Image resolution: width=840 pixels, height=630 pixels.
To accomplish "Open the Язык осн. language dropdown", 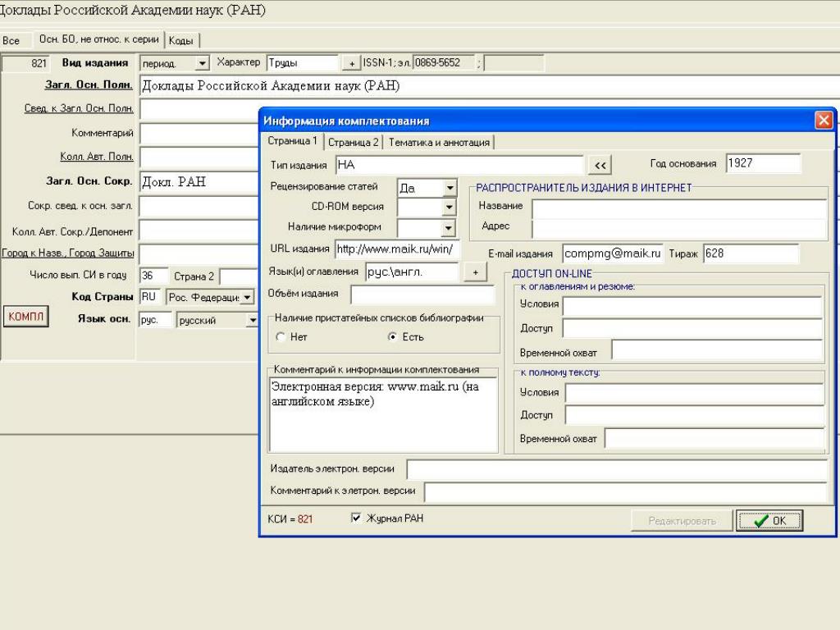I will [252, 321].
